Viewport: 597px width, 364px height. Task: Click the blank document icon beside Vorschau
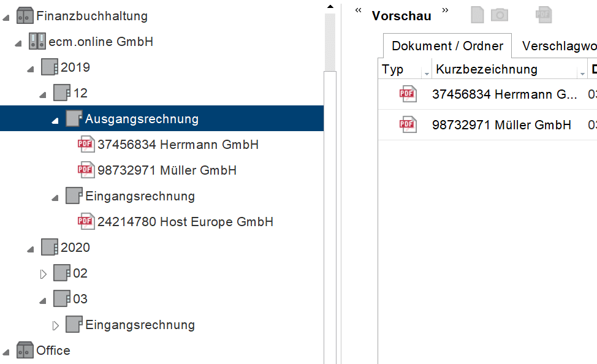(x=477, y=15)
